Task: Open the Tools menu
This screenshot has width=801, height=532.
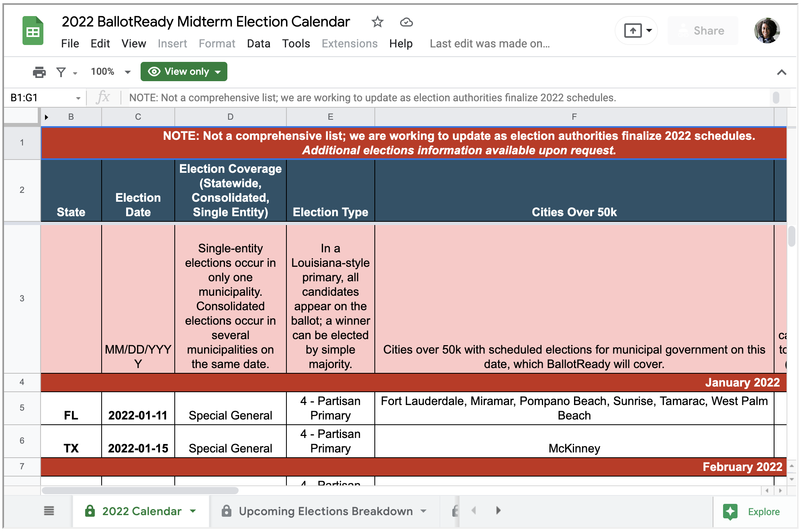Action: coord(296,43)
